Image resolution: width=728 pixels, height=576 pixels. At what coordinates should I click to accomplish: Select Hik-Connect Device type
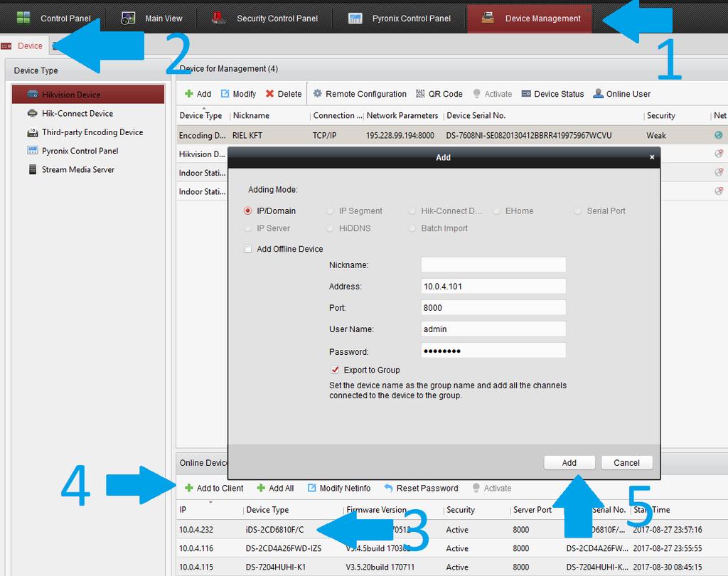77,113
